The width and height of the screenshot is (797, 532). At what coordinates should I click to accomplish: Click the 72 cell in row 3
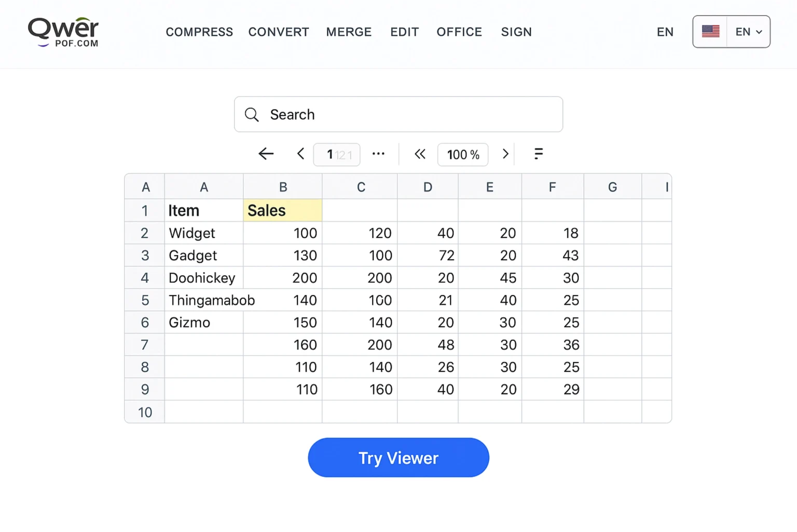[428, 255]
